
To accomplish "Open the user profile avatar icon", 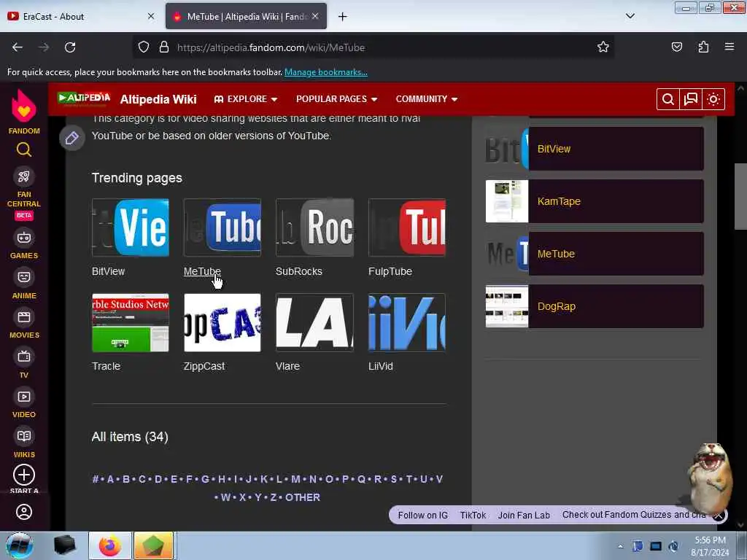I will 24,512.
